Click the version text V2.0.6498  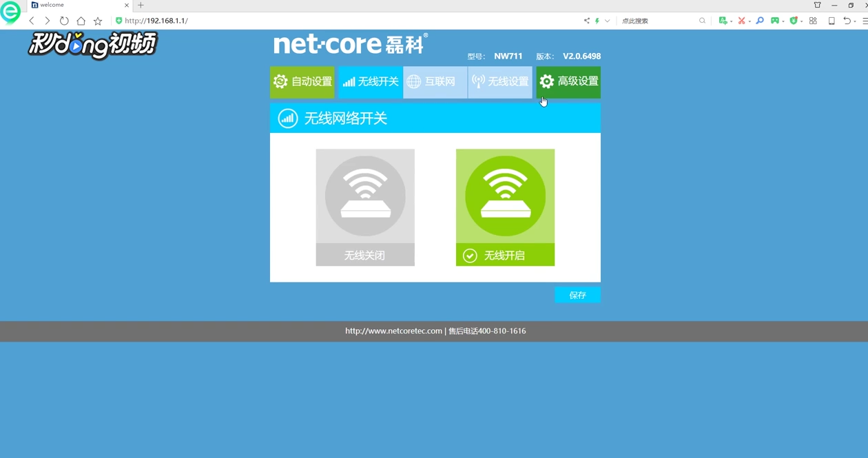(581, 56)
